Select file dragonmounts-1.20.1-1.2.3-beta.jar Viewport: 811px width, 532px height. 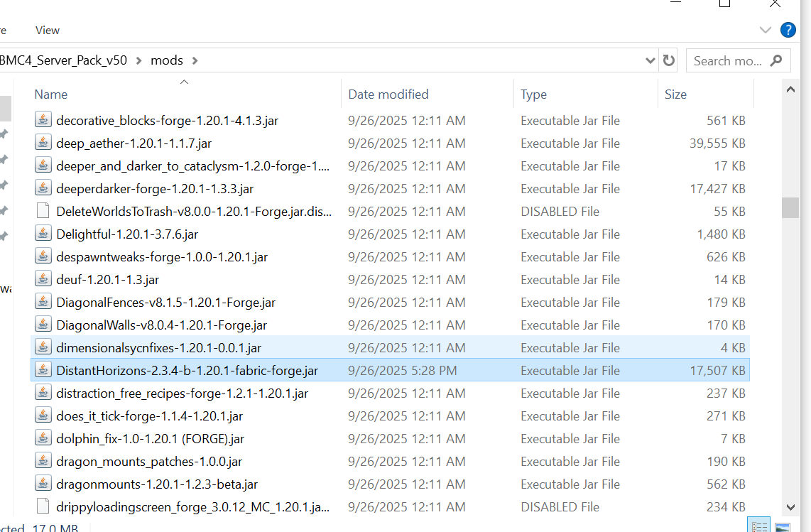click(157, 485)
